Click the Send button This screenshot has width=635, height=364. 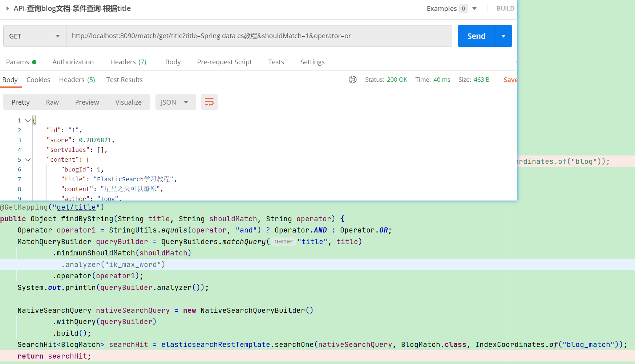(x=476, y=36)
